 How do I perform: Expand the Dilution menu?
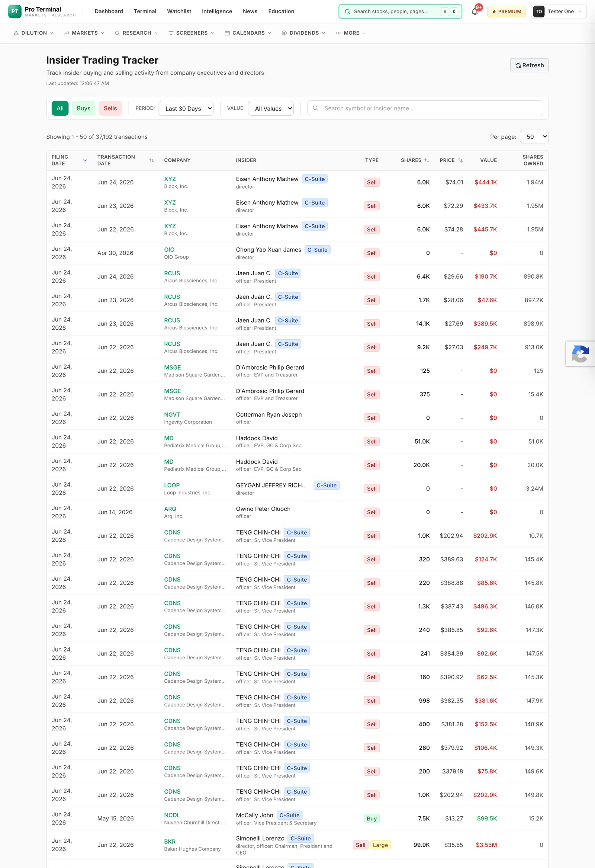(33, 33)
